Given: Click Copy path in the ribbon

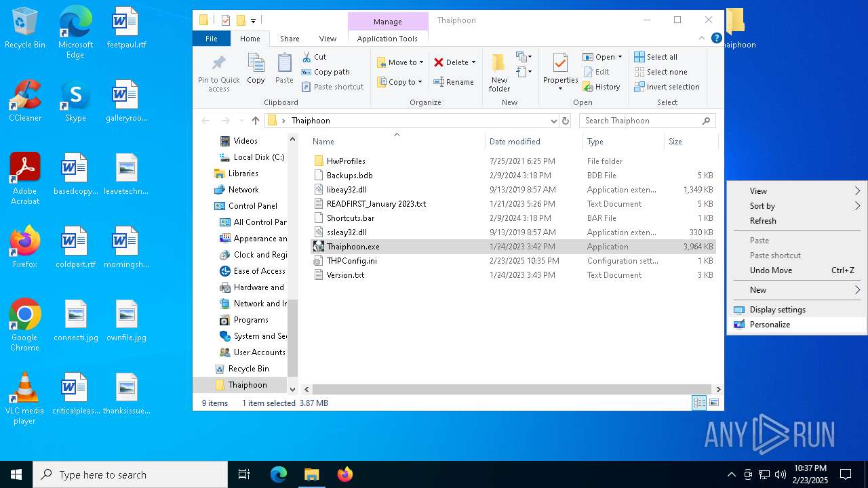Looking at the screenshot, I should click(325, 72).
